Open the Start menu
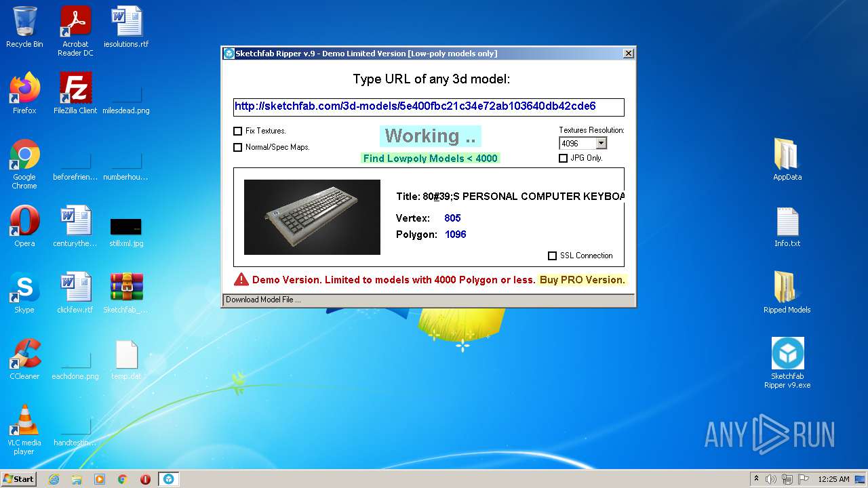This screenshot has height=488, width=868. click(x=18, y=479)
